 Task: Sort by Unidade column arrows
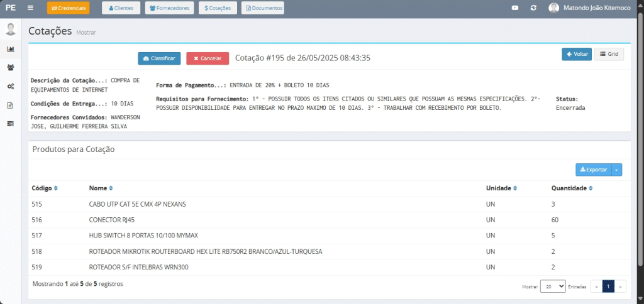(x=515, y=188)
